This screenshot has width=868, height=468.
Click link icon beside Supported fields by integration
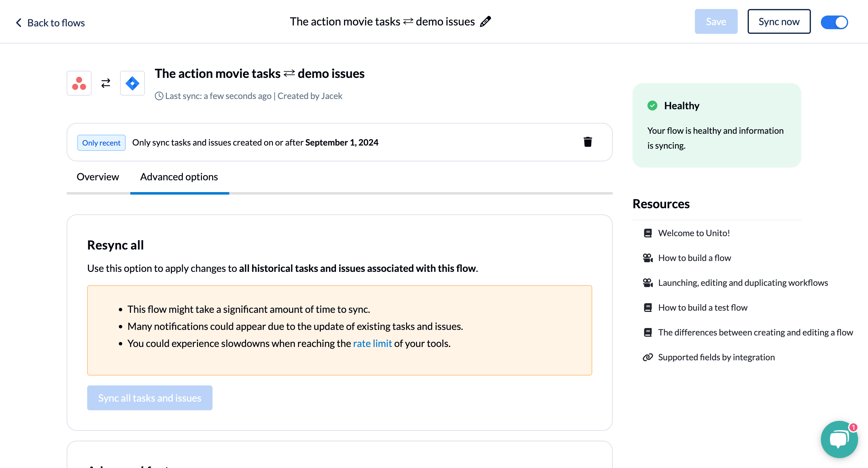tap(648, 357)
